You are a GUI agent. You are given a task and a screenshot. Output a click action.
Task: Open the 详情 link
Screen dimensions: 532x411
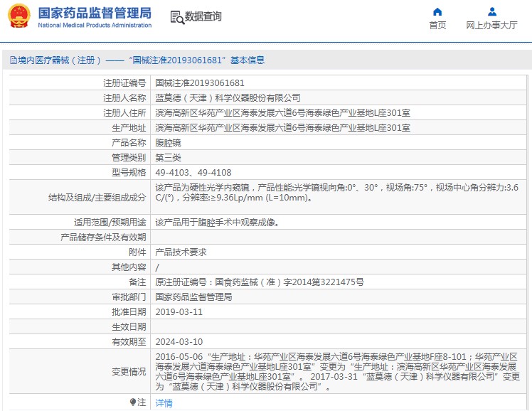pos(164,402)
